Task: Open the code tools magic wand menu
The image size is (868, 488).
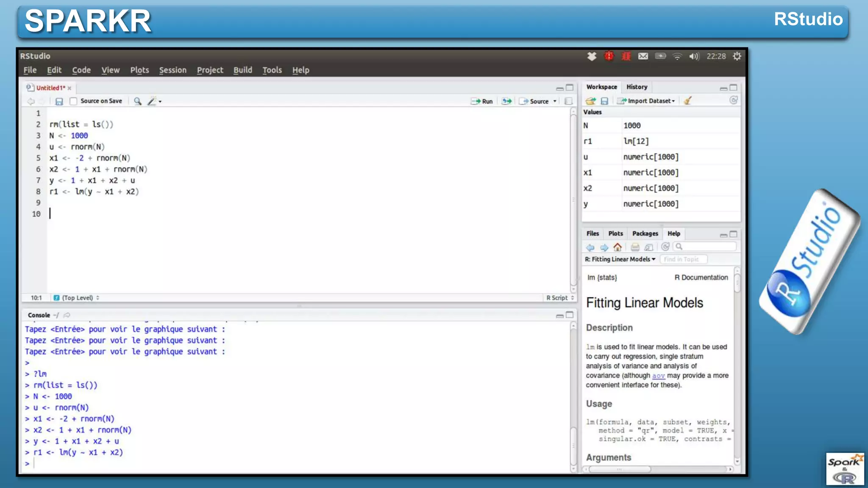Action: click(x=154, y=101)
